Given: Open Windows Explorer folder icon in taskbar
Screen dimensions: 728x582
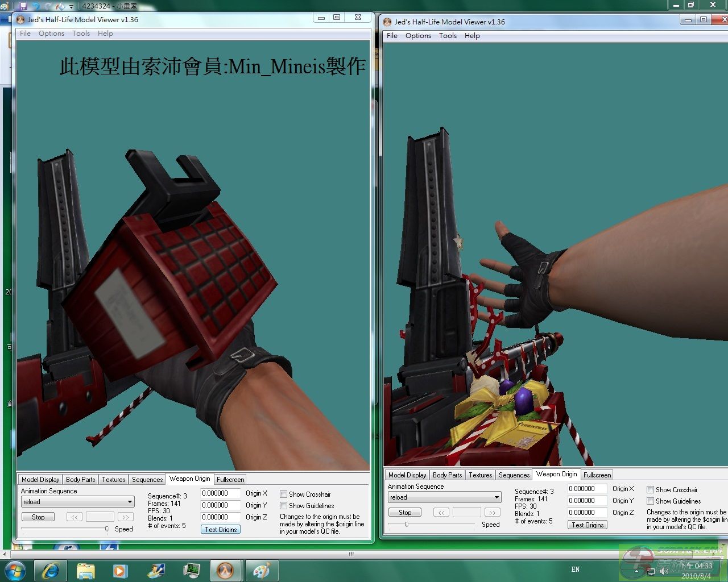Looking at the screenshot, I should point(85,570).
